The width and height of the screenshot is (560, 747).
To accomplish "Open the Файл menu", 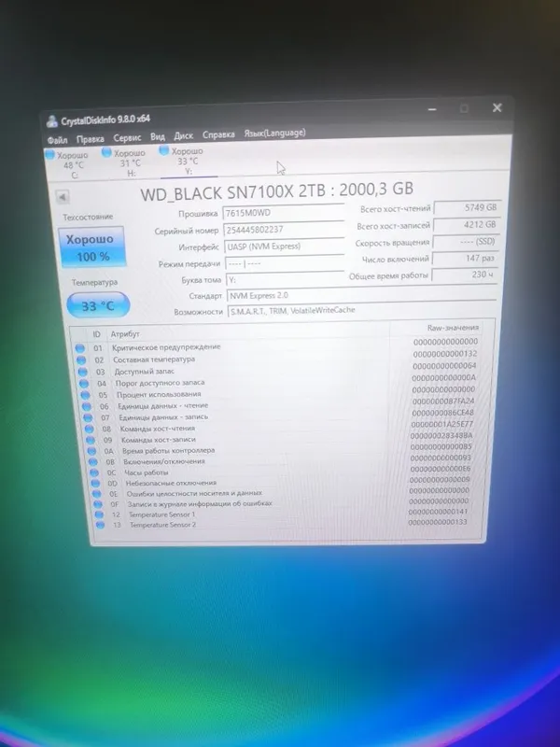I will click(57, 140).
